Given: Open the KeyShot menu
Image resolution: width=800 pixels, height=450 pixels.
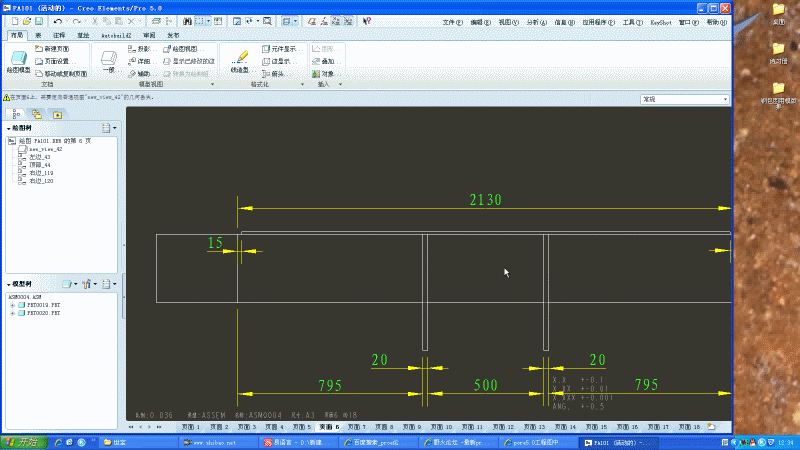Looking at the screenshot, I should point(661,22).
